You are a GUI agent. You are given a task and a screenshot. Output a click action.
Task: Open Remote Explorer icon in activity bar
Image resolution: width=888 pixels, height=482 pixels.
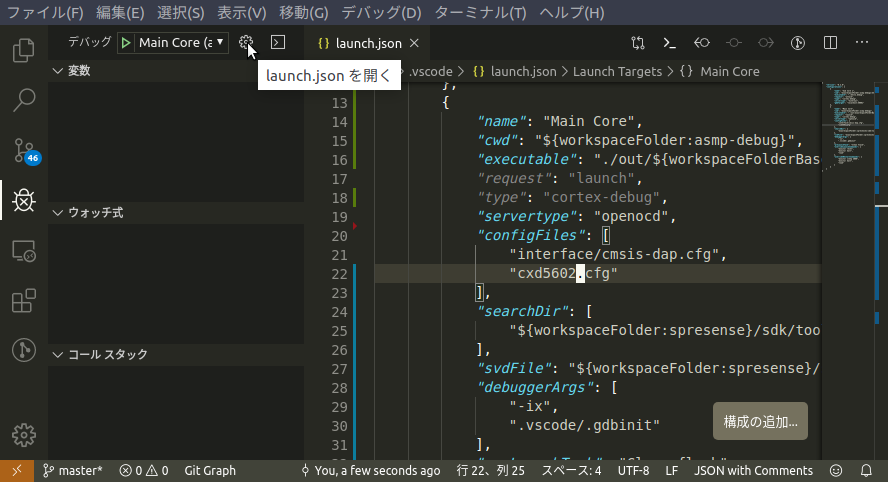pos(24,251)
